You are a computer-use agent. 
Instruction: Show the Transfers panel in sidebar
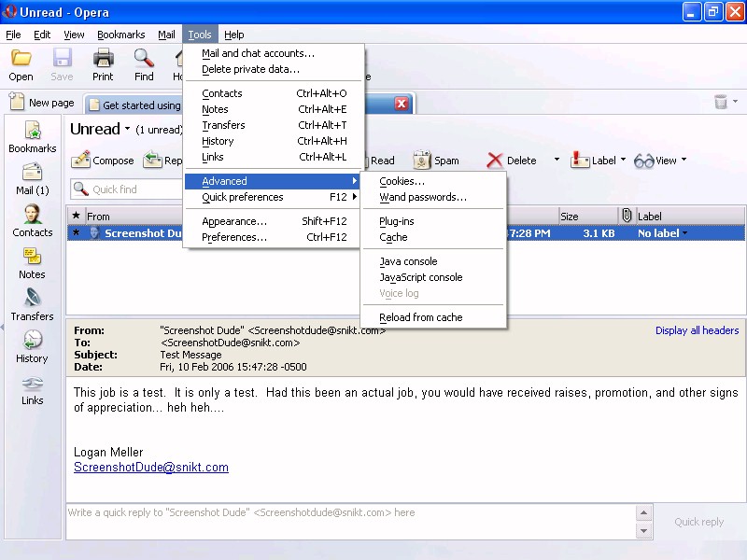coord(32,305)
